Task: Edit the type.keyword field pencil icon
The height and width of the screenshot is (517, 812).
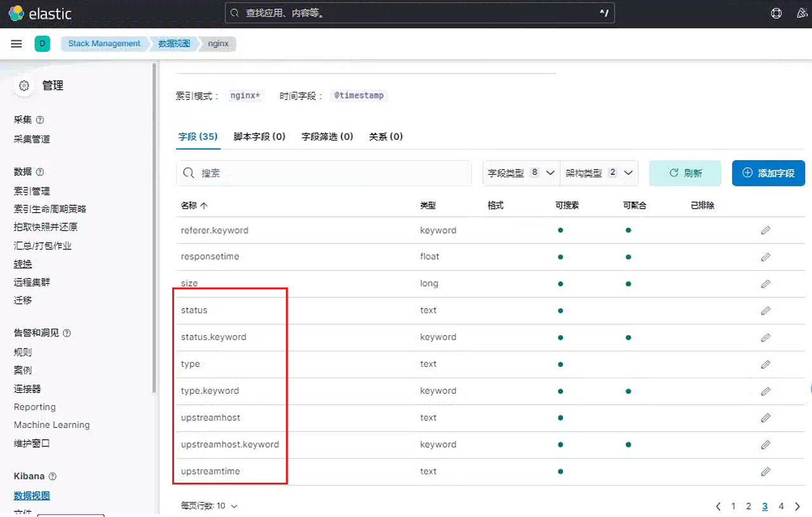Action: click(766, 391)
